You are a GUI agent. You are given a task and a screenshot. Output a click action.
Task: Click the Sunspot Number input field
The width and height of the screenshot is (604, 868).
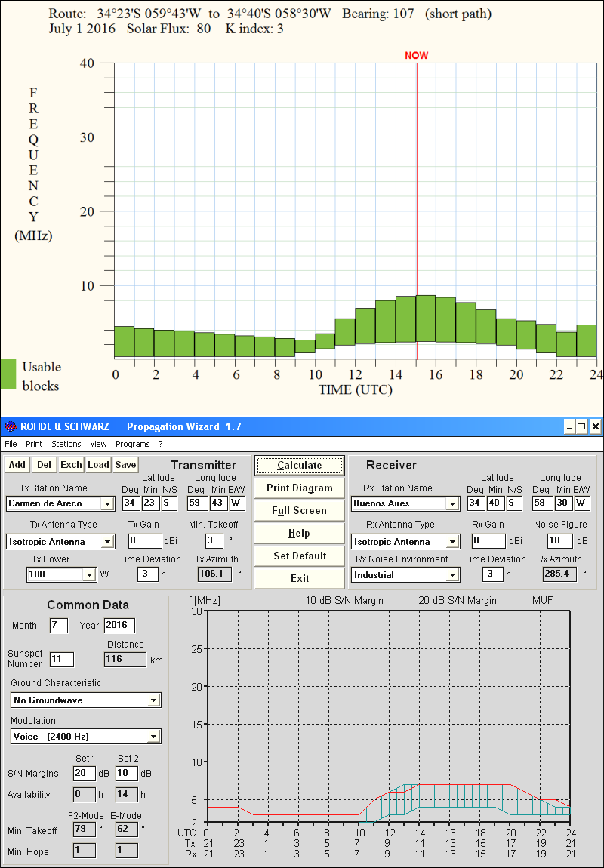(61, 660)
